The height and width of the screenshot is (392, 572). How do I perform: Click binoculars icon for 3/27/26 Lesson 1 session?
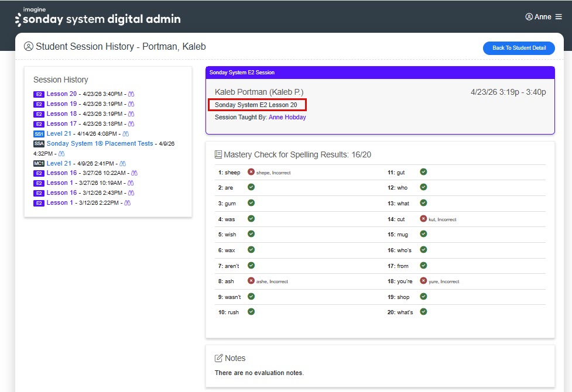click(x=131, y=183)
